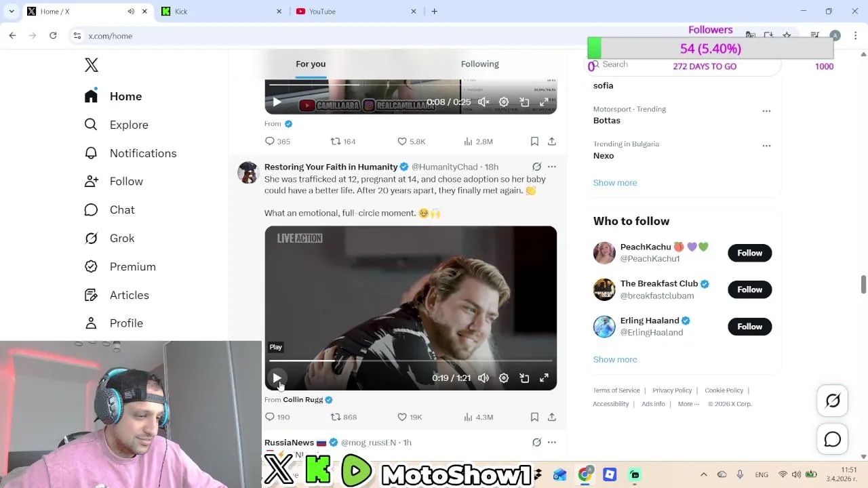Share the HumanityChad post
The image size is (868, 488).
(x=552, y=418)
